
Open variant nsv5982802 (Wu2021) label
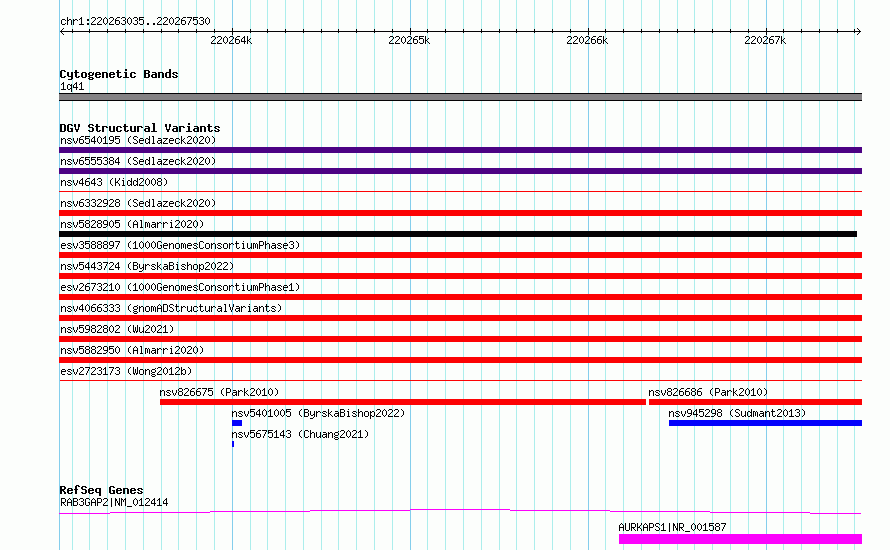[x=117, y=329]
